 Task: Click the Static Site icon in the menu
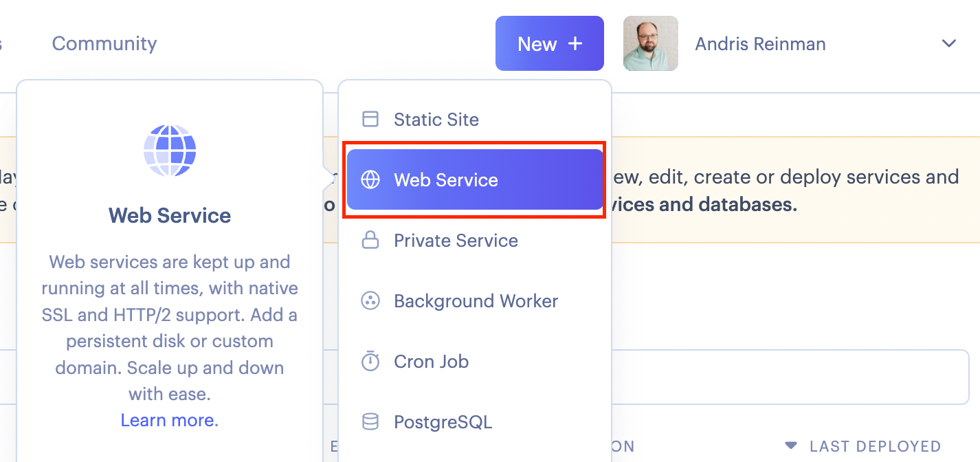coord(370,118)
